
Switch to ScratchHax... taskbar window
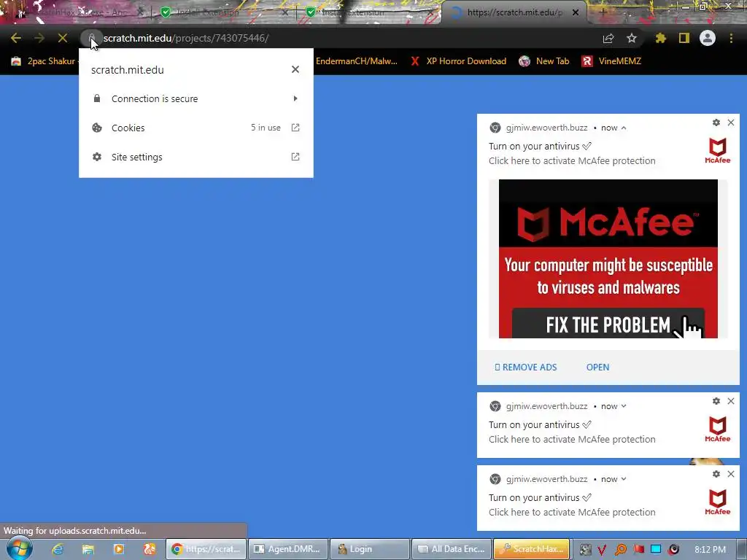(x=533, y=549)
